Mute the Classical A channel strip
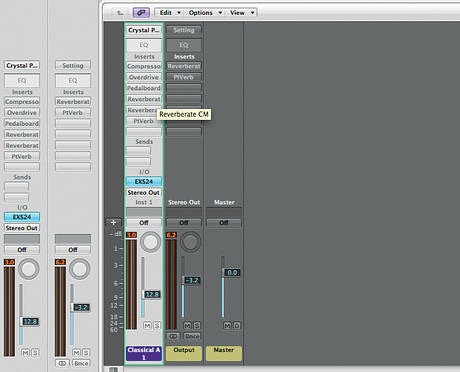The image size is (460, 372). coord(147,325)
